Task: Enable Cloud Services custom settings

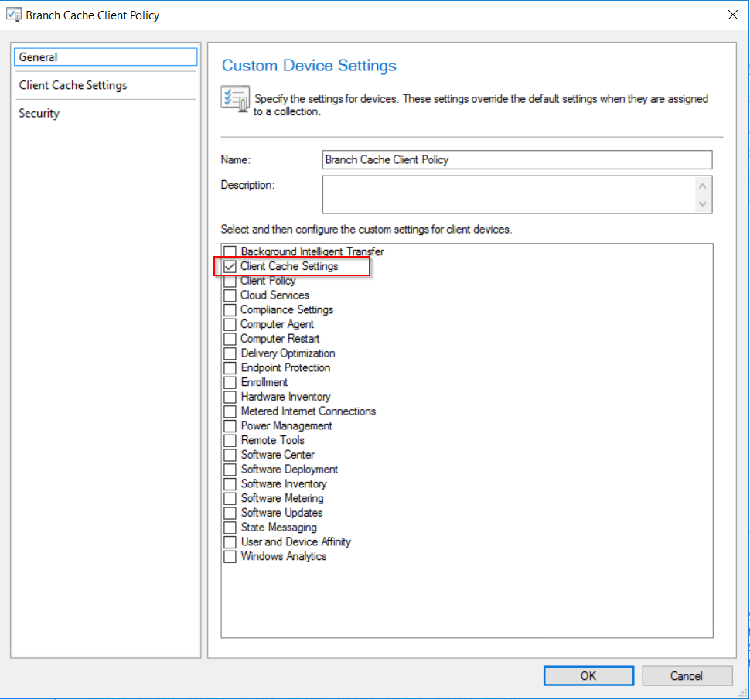Action: [230, 295]
